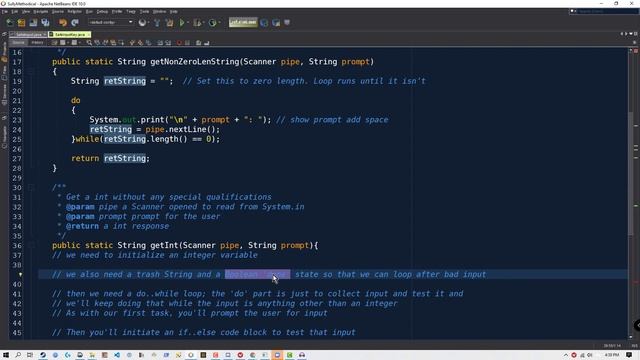
Task: Click the red Start Macro Recording icon
Action: coord(179,42)
